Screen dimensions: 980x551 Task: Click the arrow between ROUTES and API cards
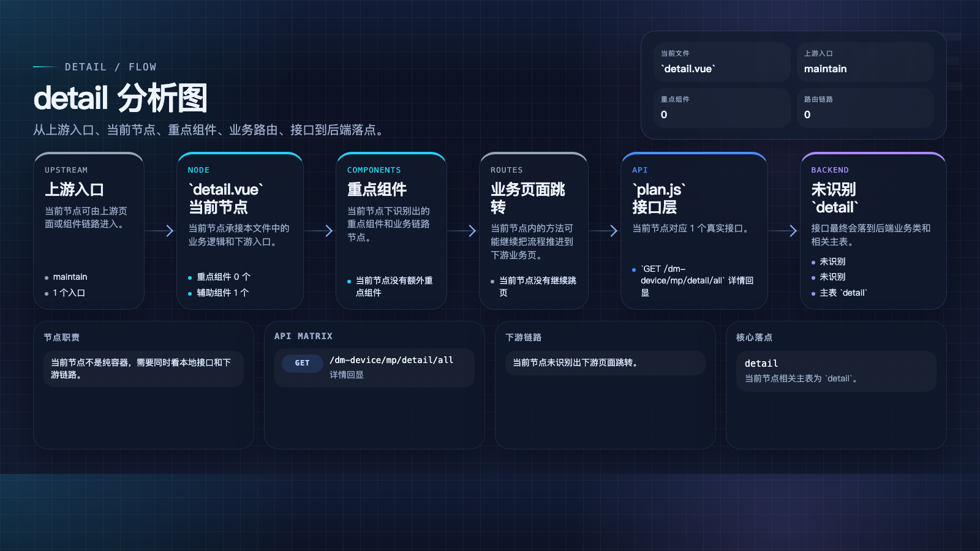coord(604,231)
